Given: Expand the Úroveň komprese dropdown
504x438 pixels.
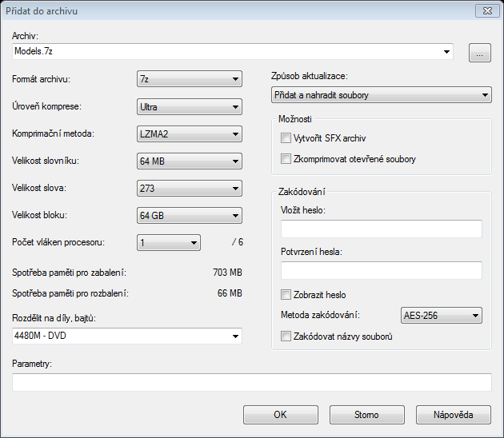Looking at the screenshot, I should pos(190,106).
